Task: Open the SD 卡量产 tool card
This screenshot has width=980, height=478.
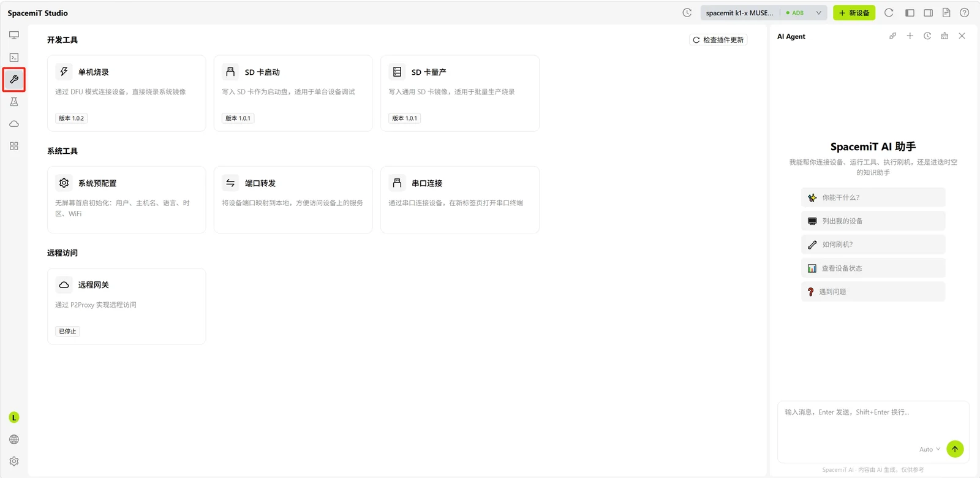Action: tap(460, 93)
